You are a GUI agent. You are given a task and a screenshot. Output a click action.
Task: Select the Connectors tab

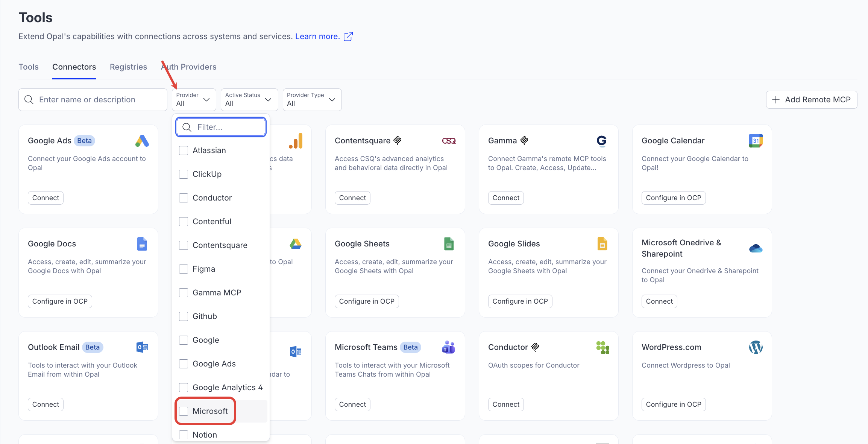[x=74, y=67]
